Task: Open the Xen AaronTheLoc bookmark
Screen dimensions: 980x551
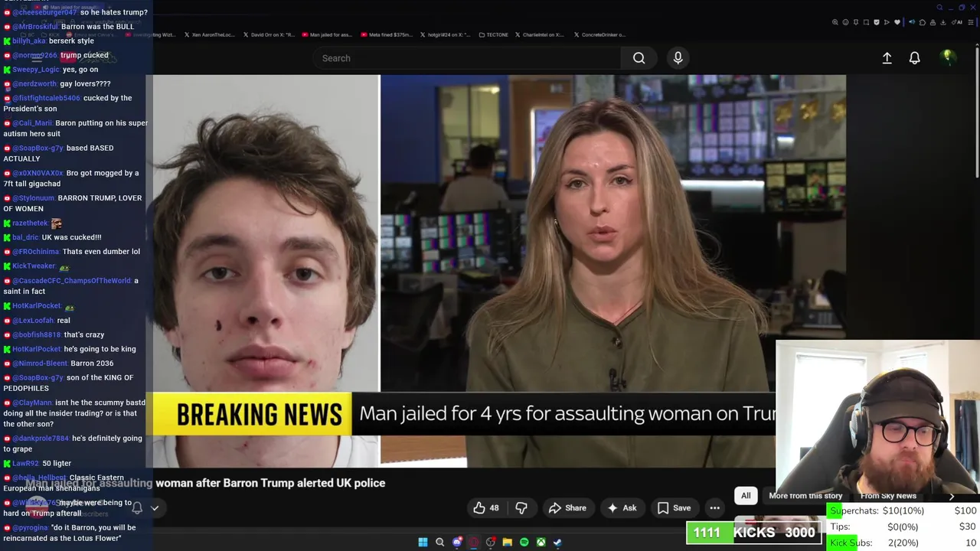Action: [209, 34]
